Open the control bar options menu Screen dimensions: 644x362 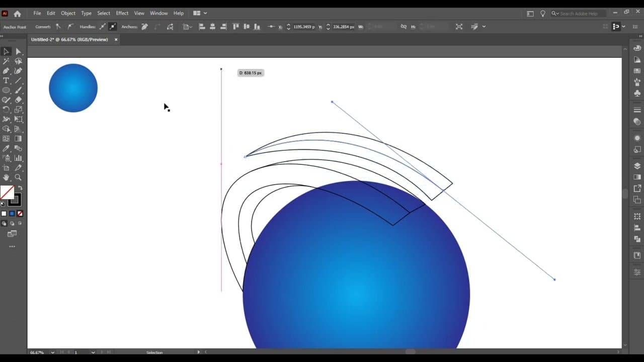click(x=636, y=27)
